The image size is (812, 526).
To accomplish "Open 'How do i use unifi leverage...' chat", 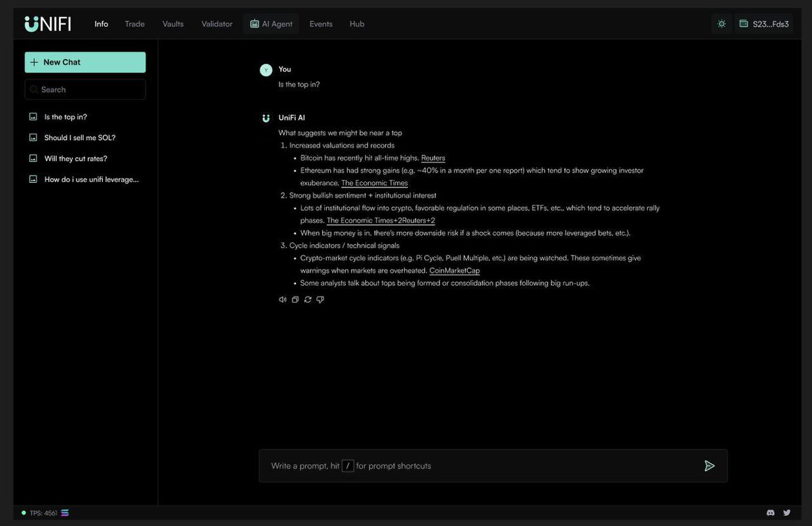I will click(85, 179).
